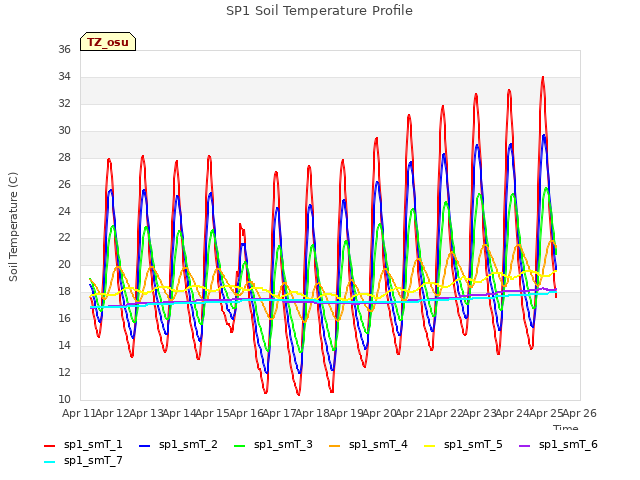Click the blue sp1_smT_2 legend swatch
This screenshot has width=640, height=480.
click(x=144, y=446)
